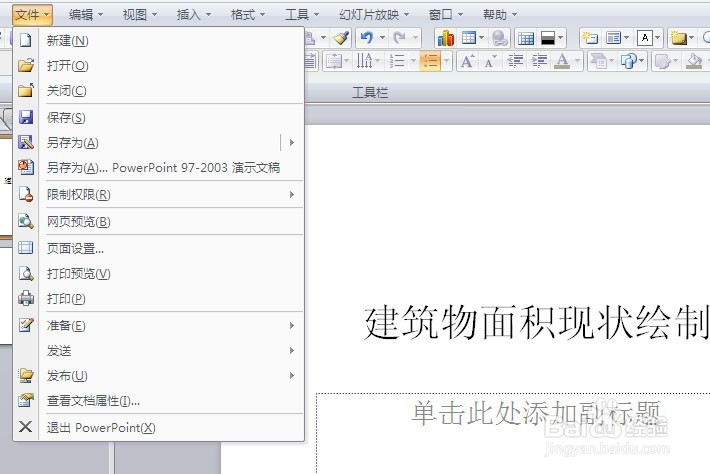Choose 新建(N) from the File menu

coord(158,40)
